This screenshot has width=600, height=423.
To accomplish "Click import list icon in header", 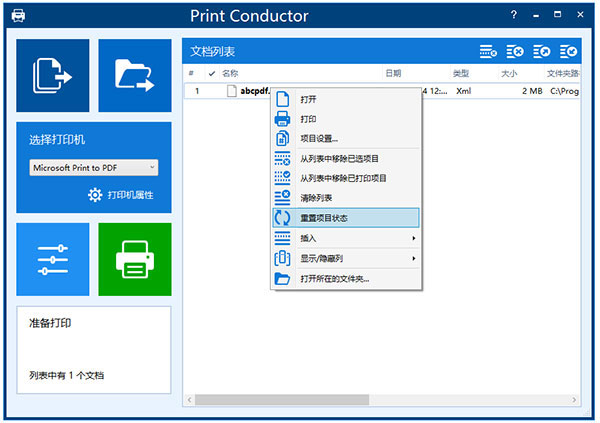I will 568,51.
